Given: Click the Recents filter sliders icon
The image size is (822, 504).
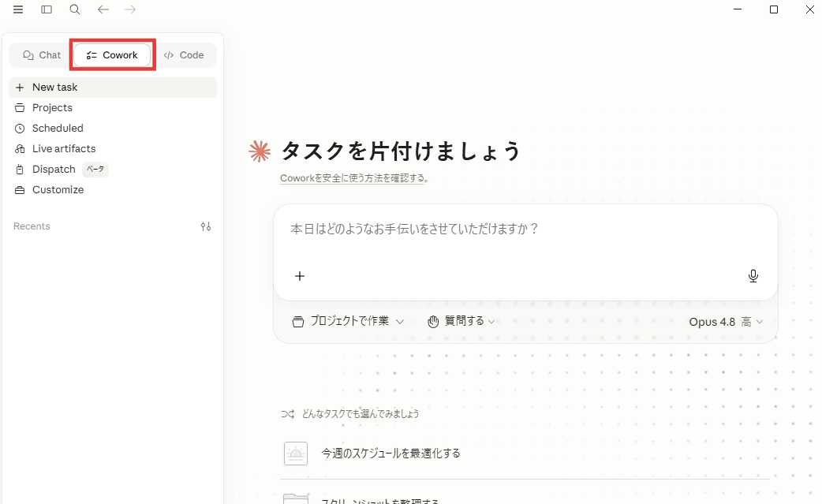Looking at the screenshot, I should [x=206, y=226].
